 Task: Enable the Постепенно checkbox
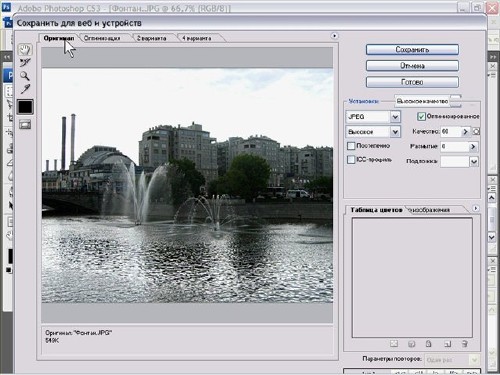coord(351,146)
